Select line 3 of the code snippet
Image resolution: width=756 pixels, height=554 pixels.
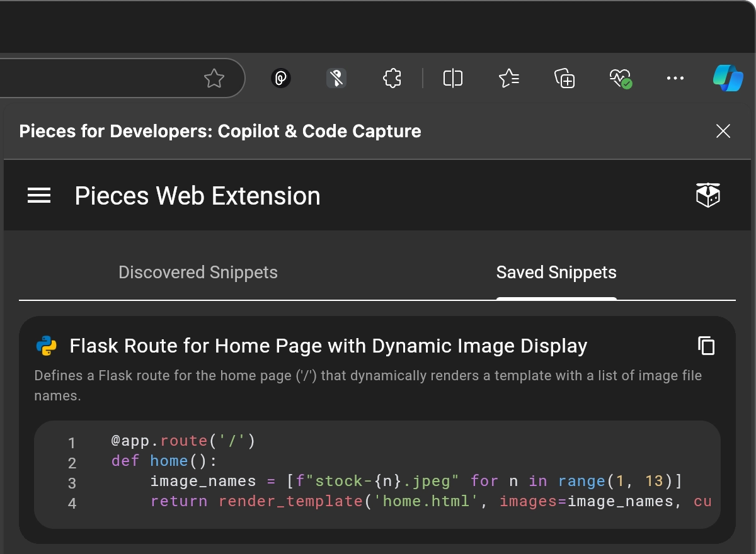pos(415,480)
